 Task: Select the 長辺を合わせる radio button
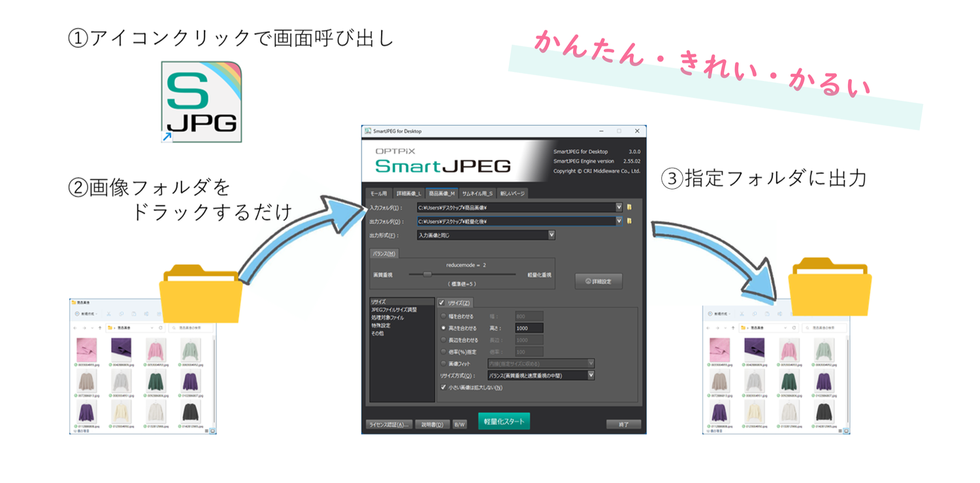click(x=444, y=340)
